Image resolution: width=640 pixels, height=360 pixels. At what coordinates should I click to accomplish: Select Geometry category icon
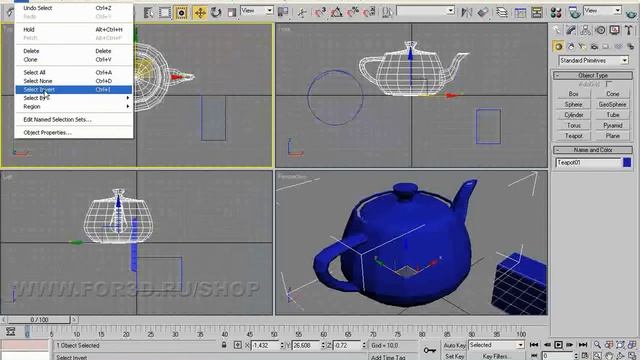click(x=558, y=47)
